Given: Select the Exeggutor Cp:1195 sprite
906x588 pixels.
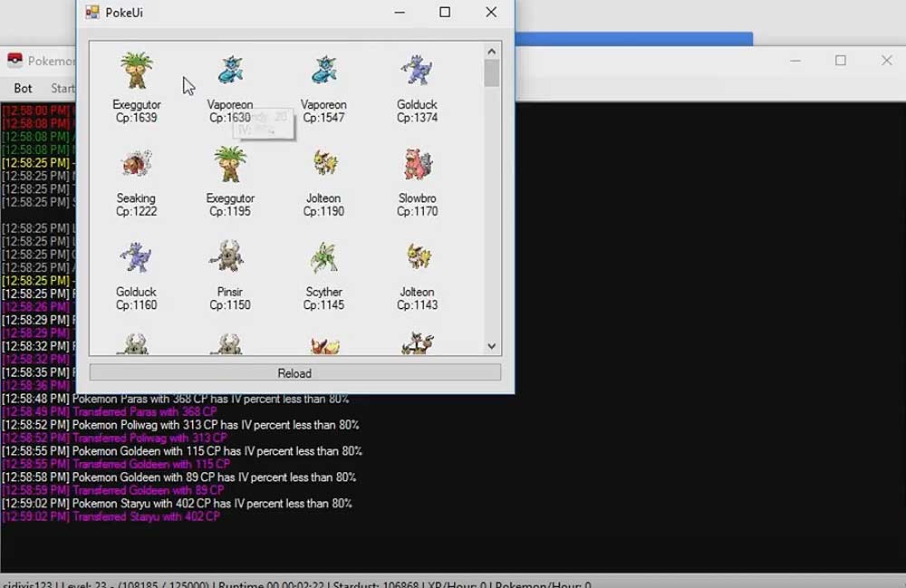Looking at the screenshot, I should (x=230, y=164).
